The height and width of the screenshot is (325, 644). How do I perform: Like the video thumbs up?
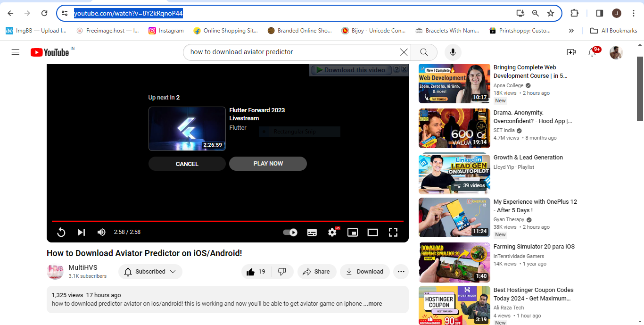[256, 272]
